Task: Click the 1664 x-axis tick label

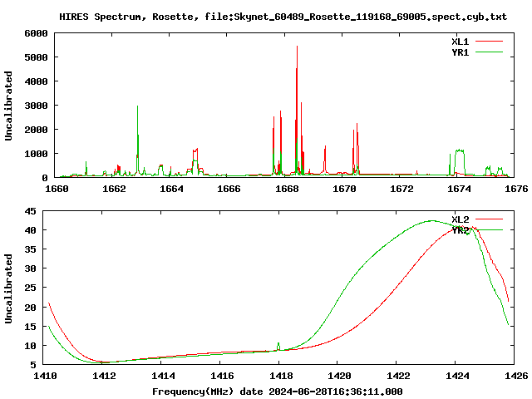Action: click(171, 189)
